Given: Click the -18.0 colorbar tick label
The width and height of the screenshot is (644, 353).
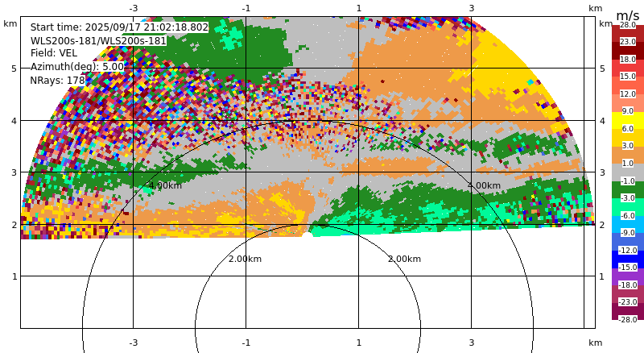Looking at the screenshot, I should pyautogui.click(x=628, y=284).
